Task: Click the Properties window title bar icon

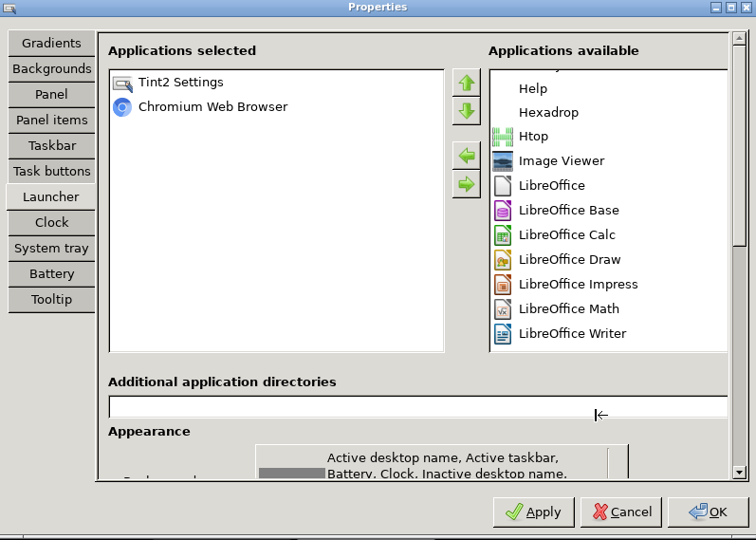Action: coord(9,9)
